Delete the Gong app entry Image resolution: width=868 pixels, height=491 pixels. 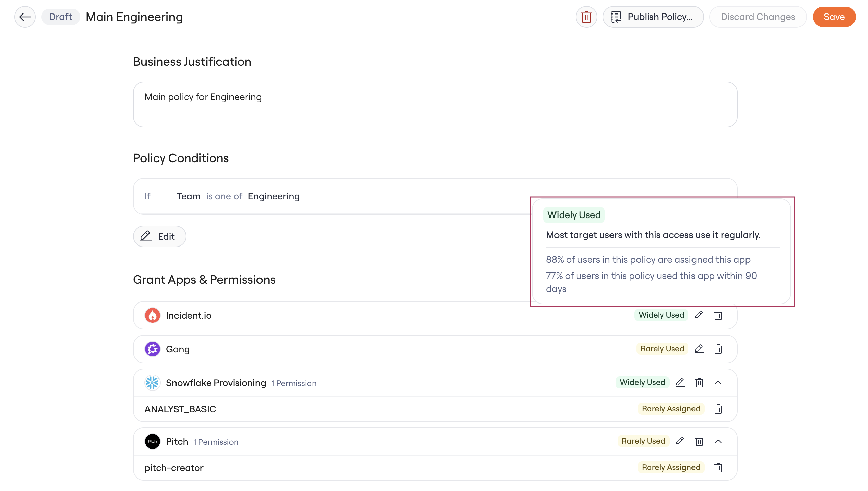[718, 349]
